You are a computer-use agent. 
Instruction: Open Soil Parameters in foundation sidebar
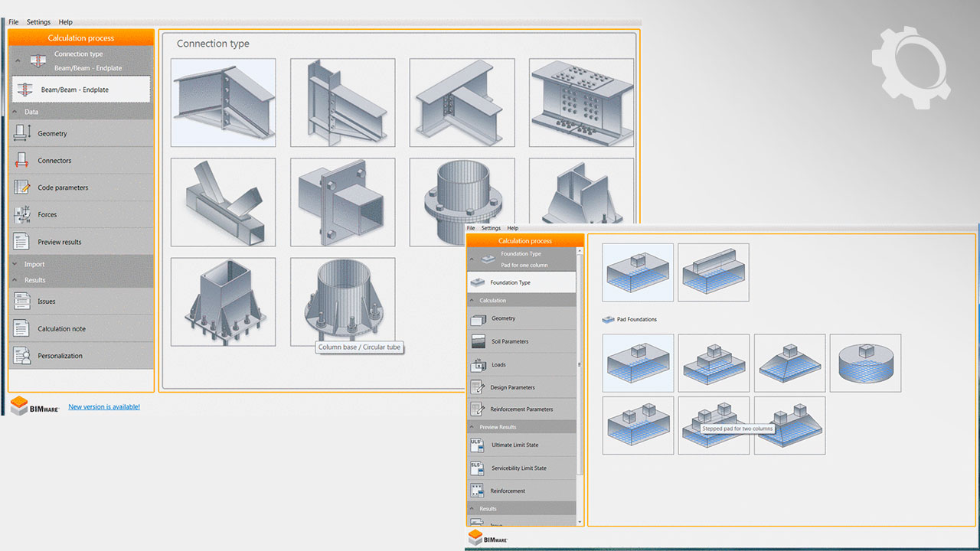pyautogui.click(x=509, y=341)
